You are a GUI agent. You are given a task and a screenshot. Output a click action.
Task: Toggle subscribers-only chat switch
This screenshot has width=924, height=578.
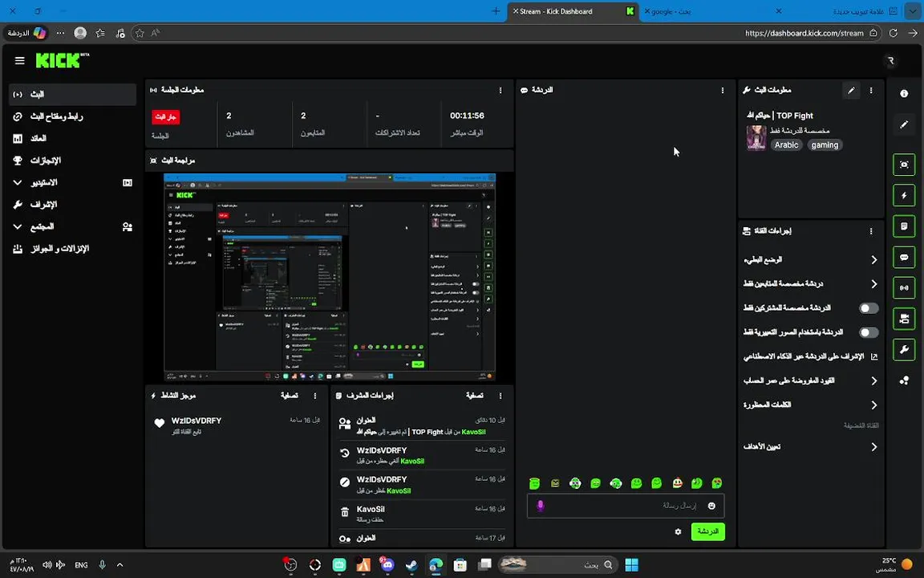pyautogui.click(x=868, y=308)
